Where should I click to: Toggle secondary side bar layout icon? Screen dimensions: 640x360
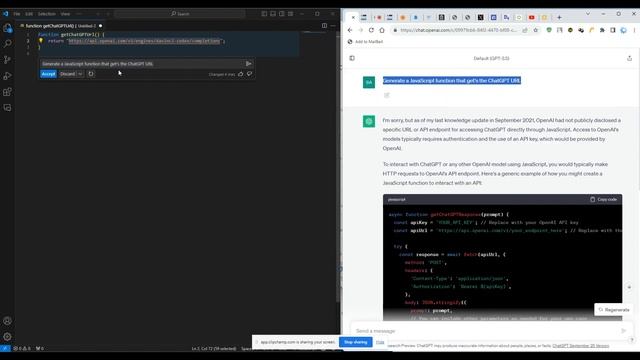click(282, 14)
